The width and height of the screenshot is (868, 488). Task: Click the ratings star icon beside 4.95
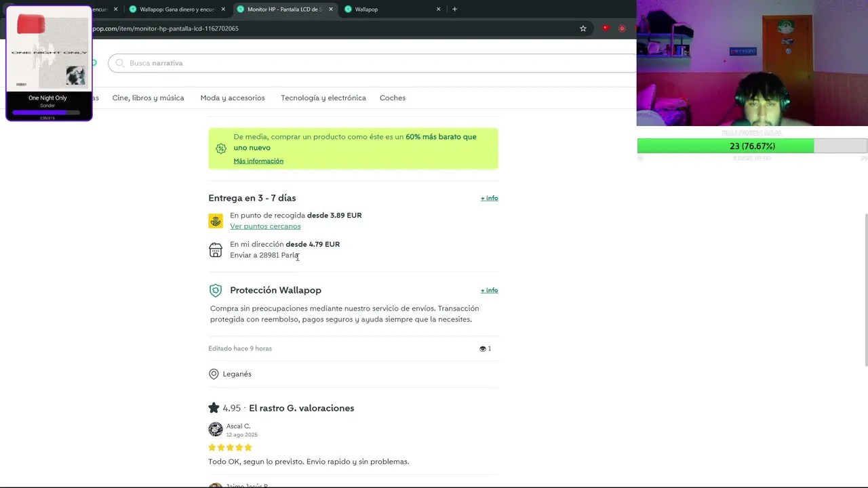tap(214, 408)
